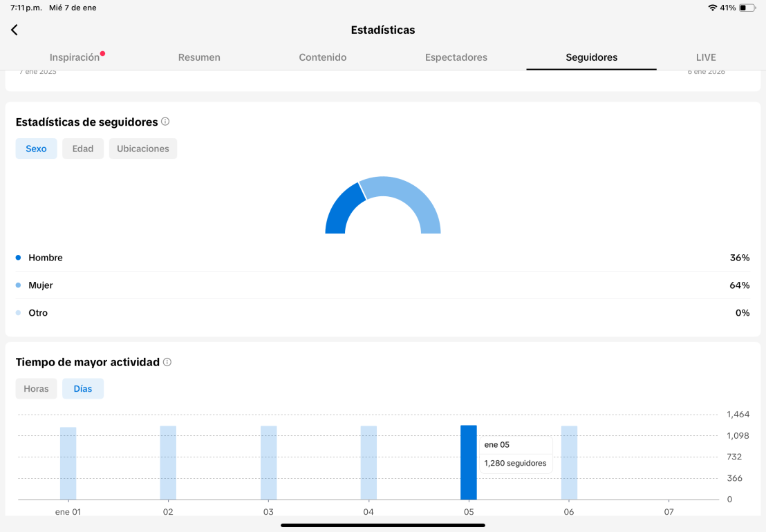
Task: Tap the Otro legend color dot
Action: coord(18,313)
